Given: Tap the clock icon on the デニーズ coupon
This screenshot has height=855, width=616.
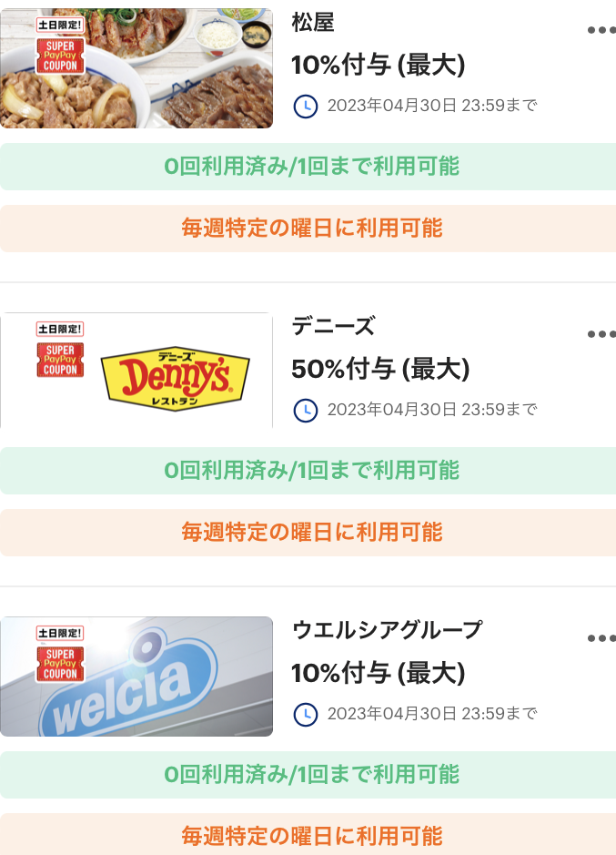Looking at the screenshot, I should click(x=306, y=411).
